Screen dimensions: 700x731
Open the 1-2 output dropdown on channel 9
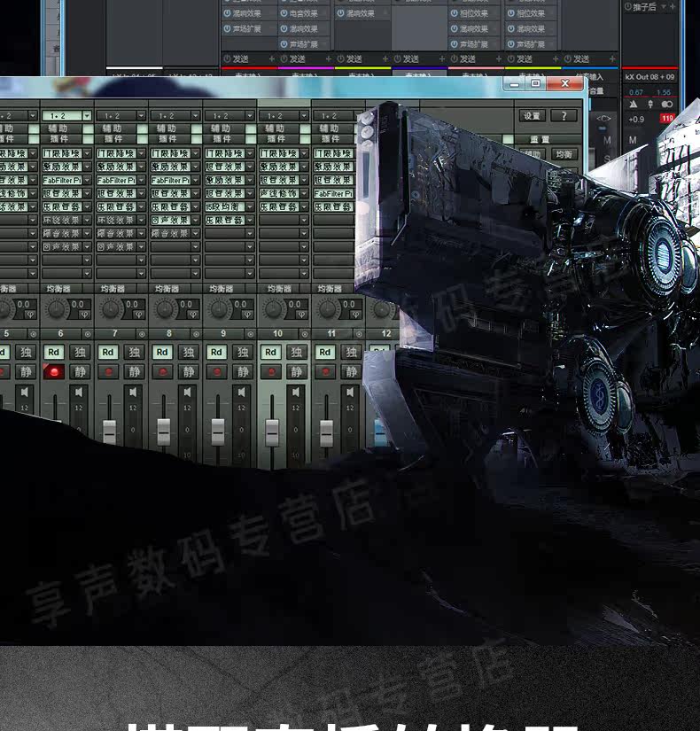[x=250, y=115]
